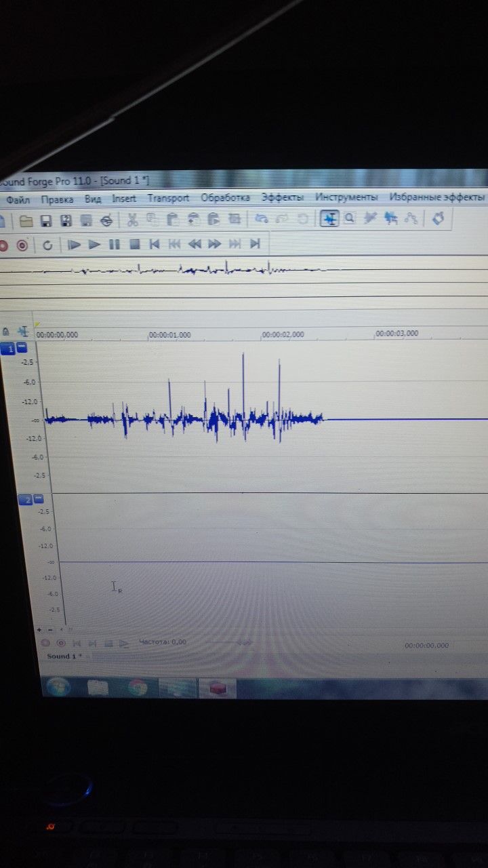The width and height of the screenshot is (488, 868).
Task: Open the Вид menu
Action: coord(93,199)
